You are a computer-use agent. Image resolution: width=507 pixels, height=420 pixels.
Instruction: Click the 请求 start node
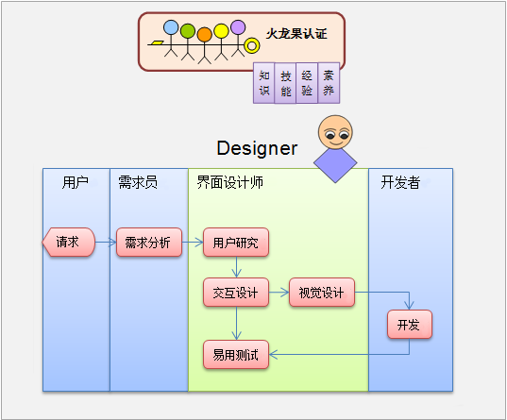(x=69, y=243)
